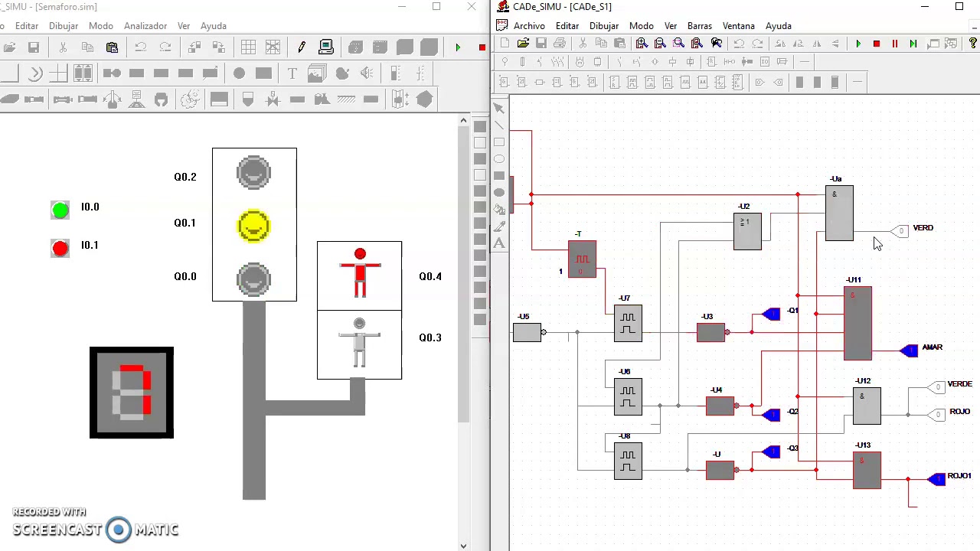
Task: Undo last action in CADe_SIMU toolbar
Action: [x=739, y=44]
